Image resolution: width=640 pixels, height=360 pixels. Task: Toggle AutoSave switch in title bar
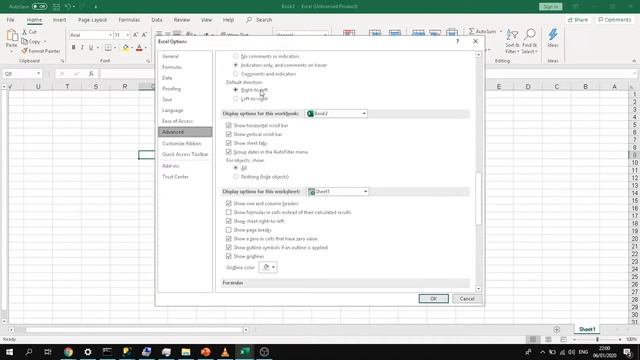coord(39,7)
